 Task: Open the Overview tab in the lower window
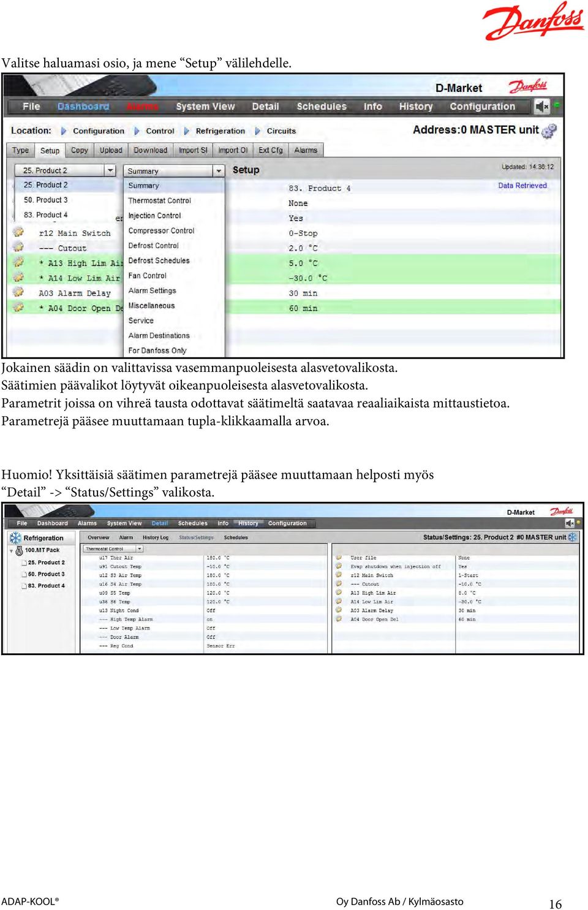pos(99,537)
